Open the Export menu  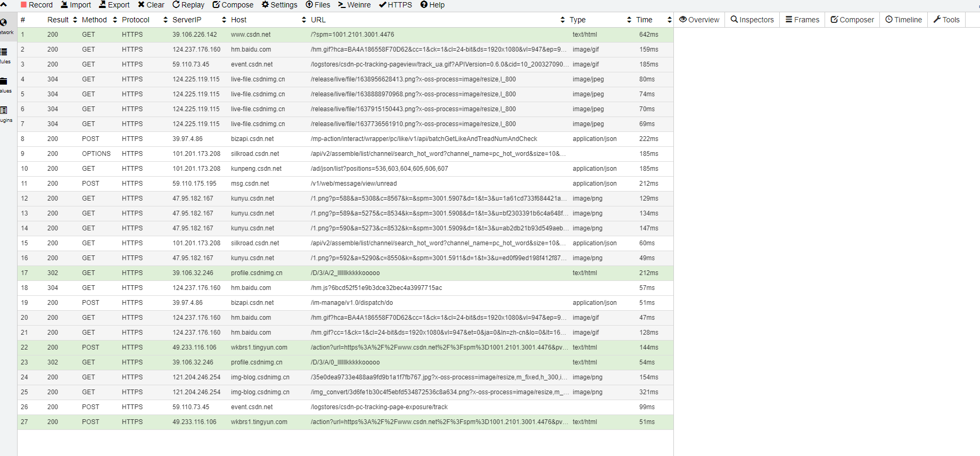(x=114, y=5)
